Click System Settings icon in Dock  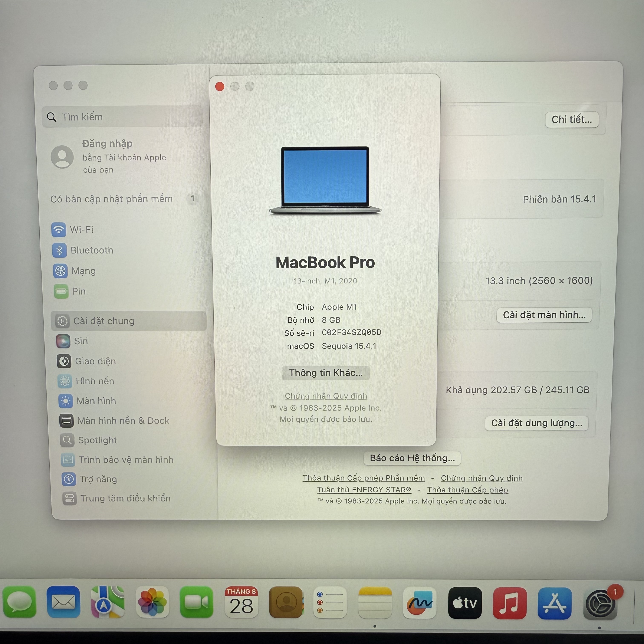(600, 604)
